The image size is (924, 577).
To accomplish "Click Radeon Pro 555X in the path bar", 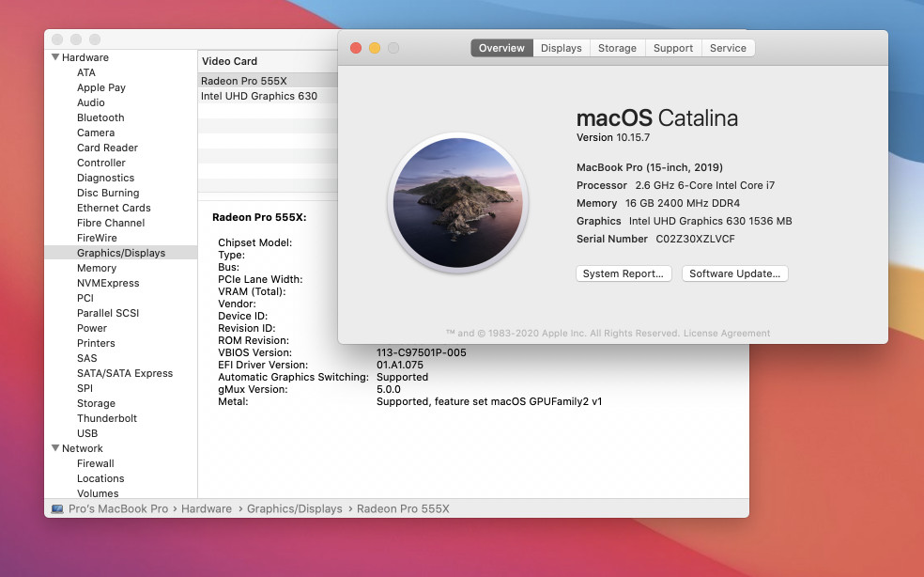I will coord(403,508).
